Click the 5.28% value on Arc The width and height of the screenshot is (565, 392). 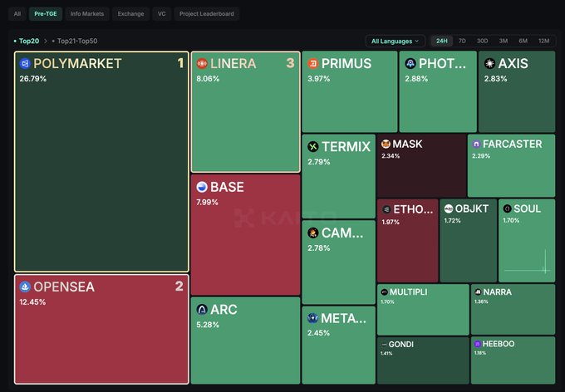(x=208, y=325)
